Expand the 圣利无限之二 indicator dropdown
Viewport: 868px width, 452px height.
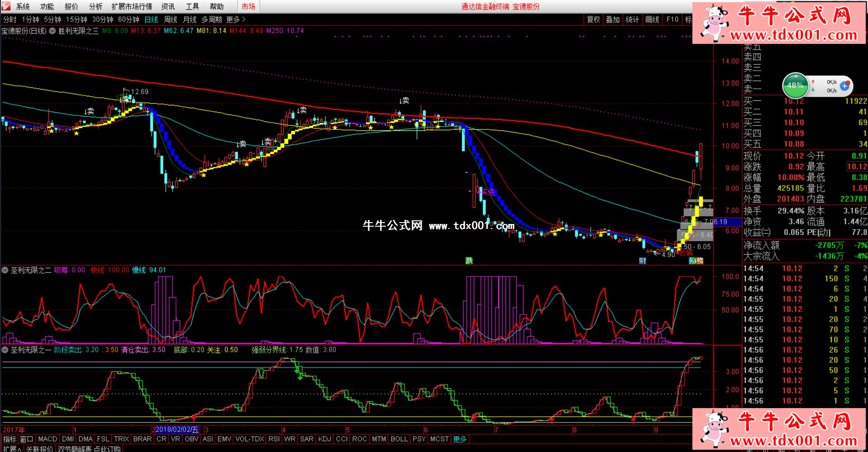pyautogui.click(x=5, y=270)
